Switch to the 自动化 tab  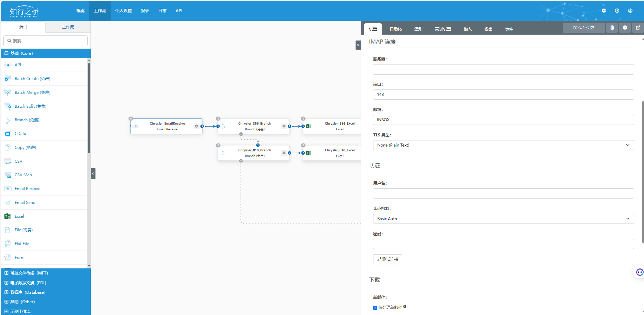(395, 29)
